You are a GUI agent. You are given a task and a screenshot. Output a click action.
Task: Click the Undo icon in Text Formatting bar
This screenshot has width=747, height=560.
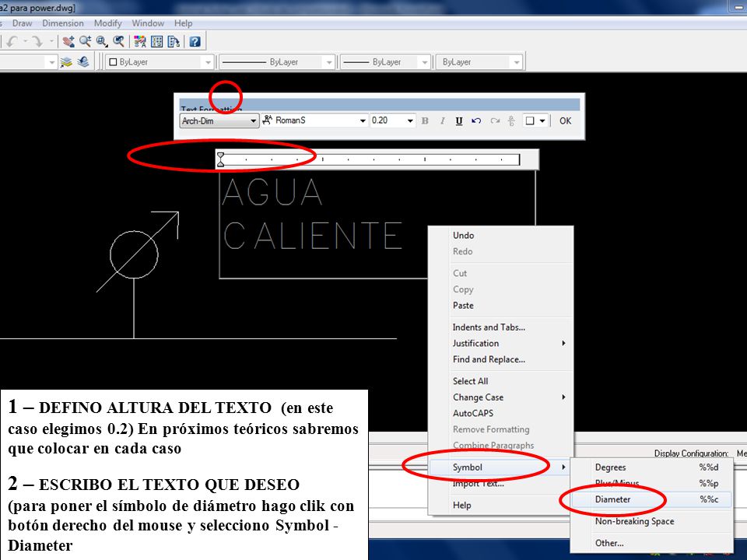click(476, 121)
